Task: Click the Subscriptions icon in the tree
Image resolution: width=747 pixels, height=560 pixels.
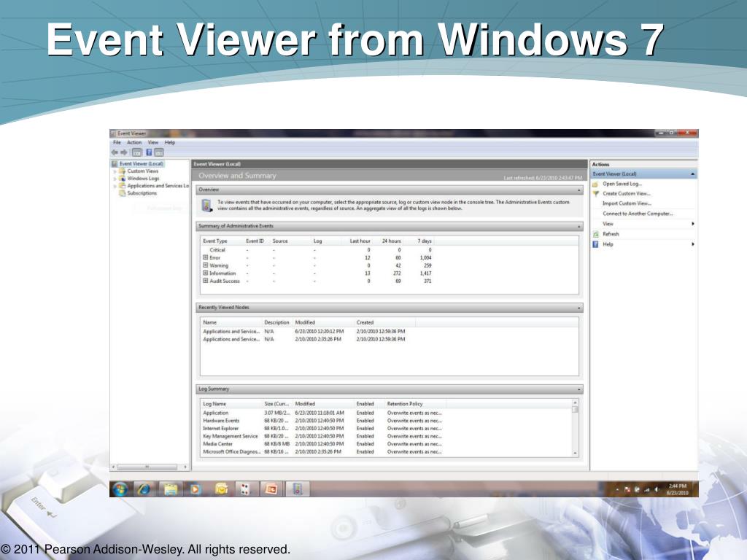Action: pyautogui.click(x=122, y=192)
